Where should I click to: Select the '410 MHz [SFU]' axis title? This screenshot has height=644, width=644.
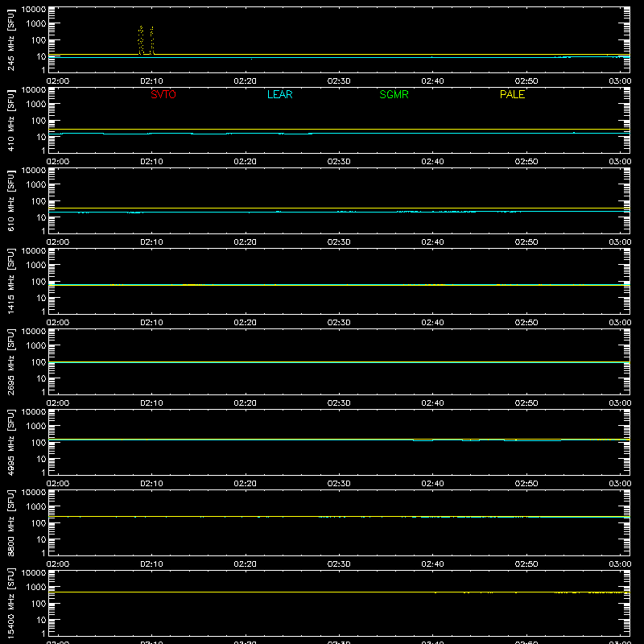click(x=10, y=120)
